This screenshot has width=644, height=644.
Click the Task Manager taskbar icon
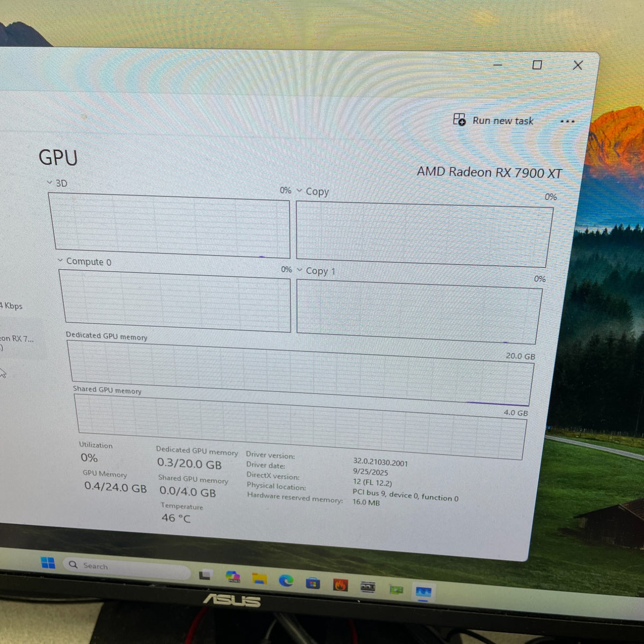click(x=423, y=592)
